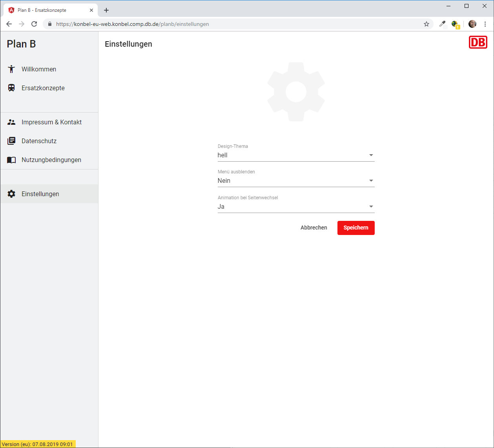Click the red DB logo
This screenshot has width=494, height=448.
point(478,42)
